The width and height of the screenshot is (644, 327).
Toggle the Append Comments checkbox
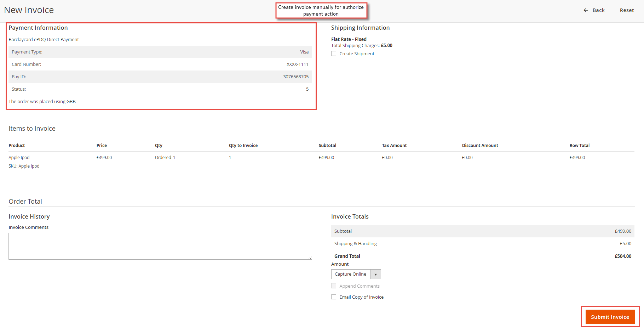[x=334, y=286]
